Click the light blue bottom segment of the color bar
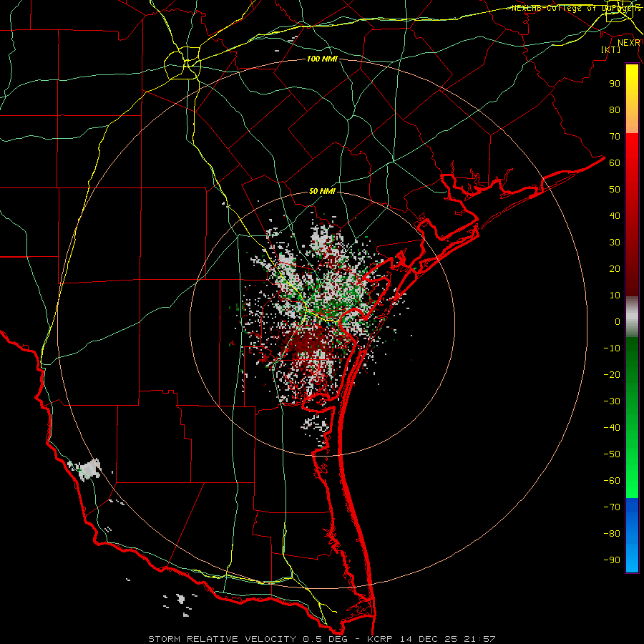 [x=632, y=557]
